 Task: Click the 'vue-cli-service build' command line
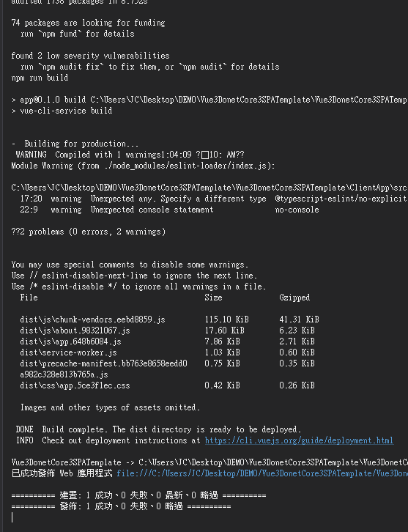(62, 111)
